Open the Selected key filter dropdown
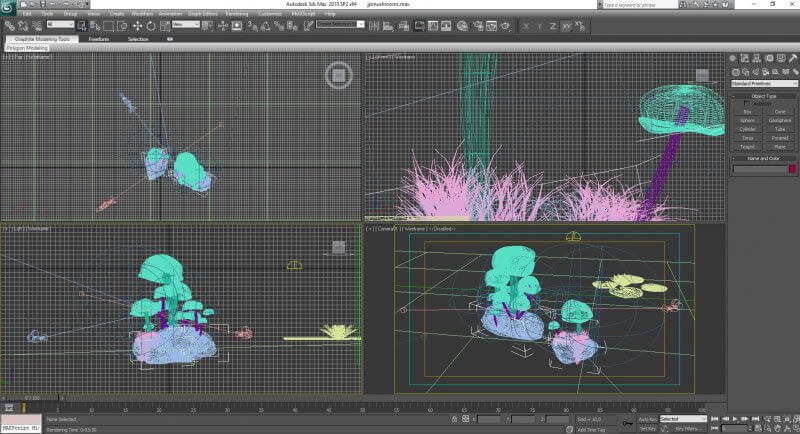The width and height of the screenshot is (800, 434). pos(683,419)
